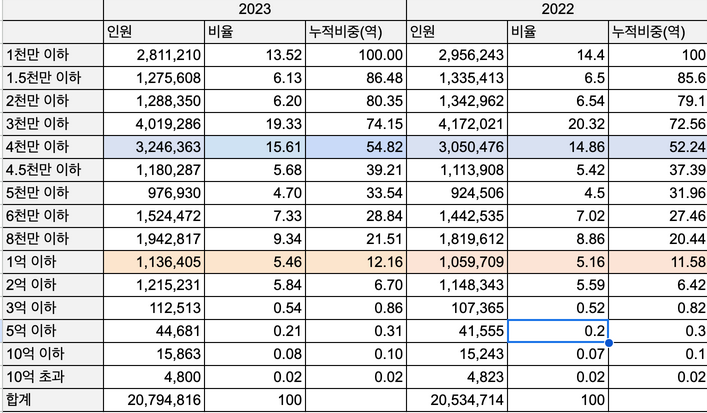
Task: Click the orange cell 1,059,709
Action: [x=457, y=262]
